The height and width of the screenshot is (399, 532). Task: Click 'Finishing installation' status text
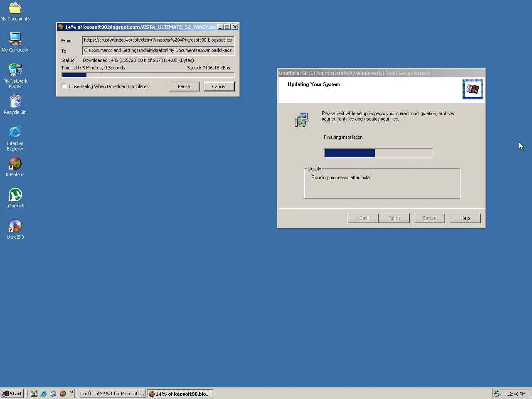click(x=343, y=137)
